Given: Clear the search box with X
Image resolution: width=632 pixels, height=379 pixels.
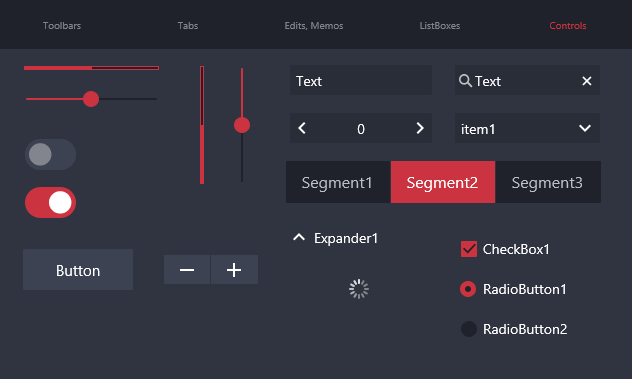Looking at the screenshot, I should pyautogui.click(x=587, y=81).
